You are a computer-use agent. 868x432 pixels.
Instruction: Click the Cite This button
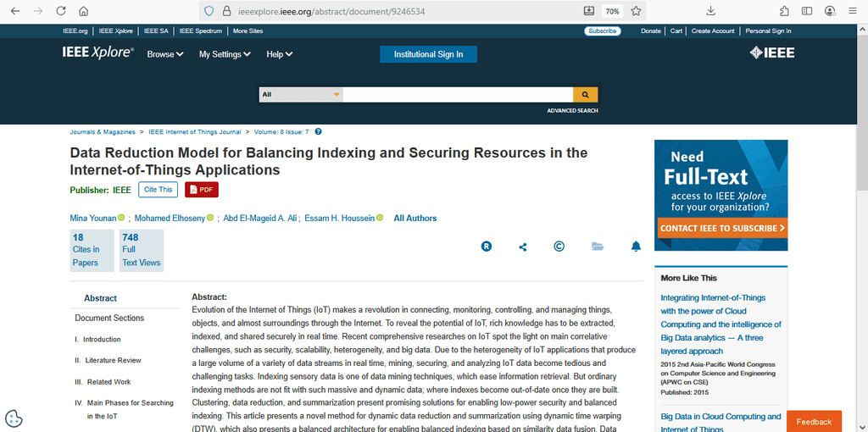pyautogui.click(x=158, y=190)
